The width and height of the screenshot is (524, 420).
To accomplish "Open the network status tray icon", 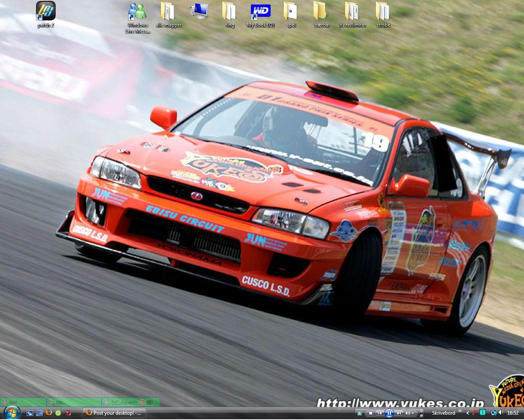I will pos(494,413).
